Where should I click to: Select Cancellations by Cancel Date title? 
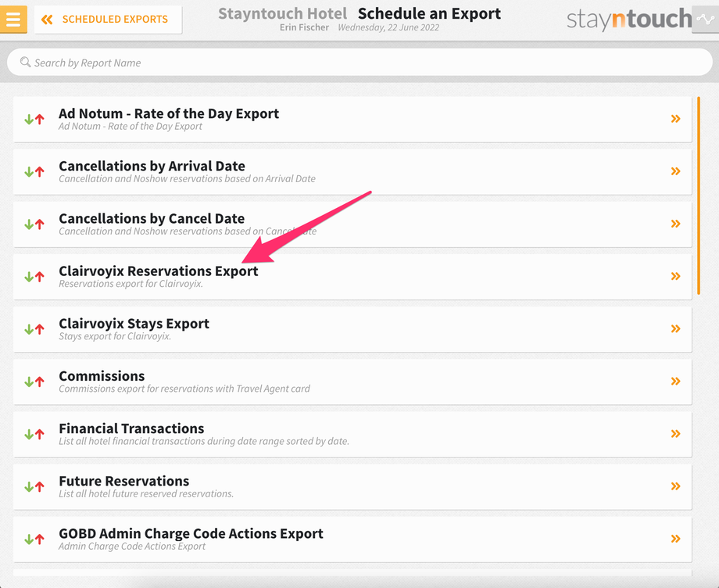[x=152, y=218]
